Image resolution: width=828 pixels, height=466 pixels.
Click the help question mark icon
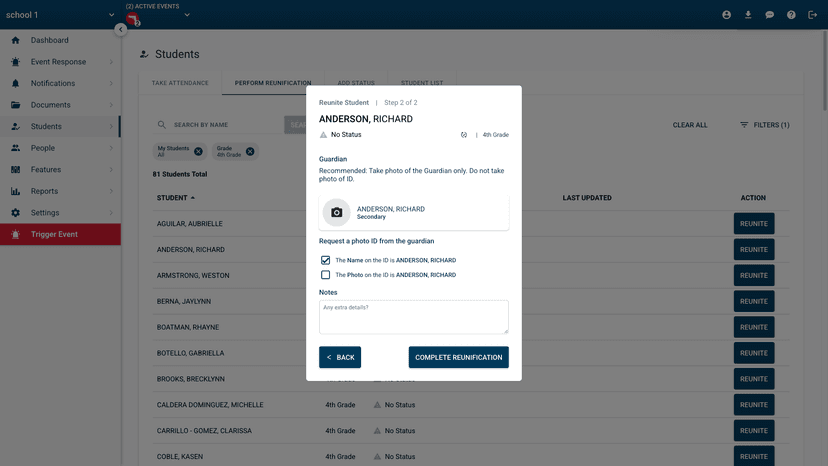click(x=791, y=15)
